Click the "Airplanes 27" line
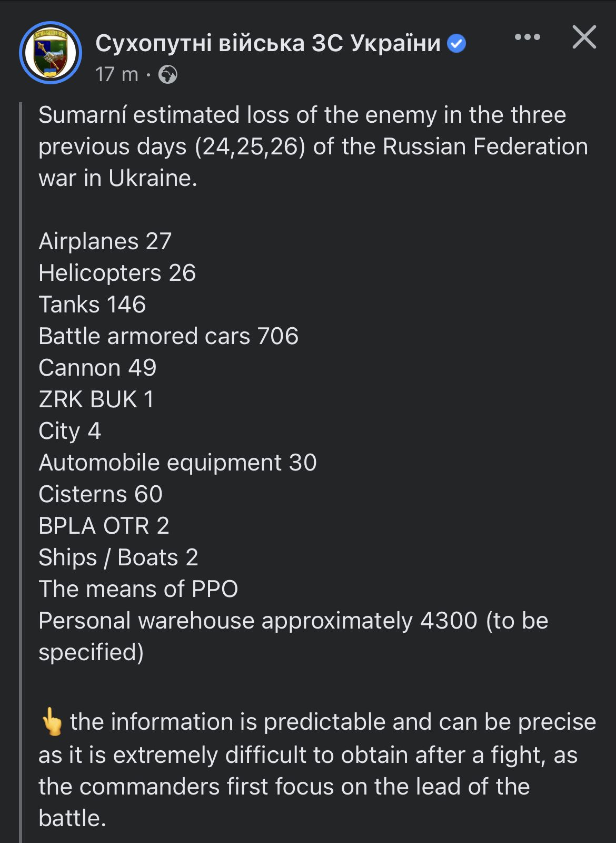Image resolution: width=616 pixels, height=843 pixels. (105, 241)
